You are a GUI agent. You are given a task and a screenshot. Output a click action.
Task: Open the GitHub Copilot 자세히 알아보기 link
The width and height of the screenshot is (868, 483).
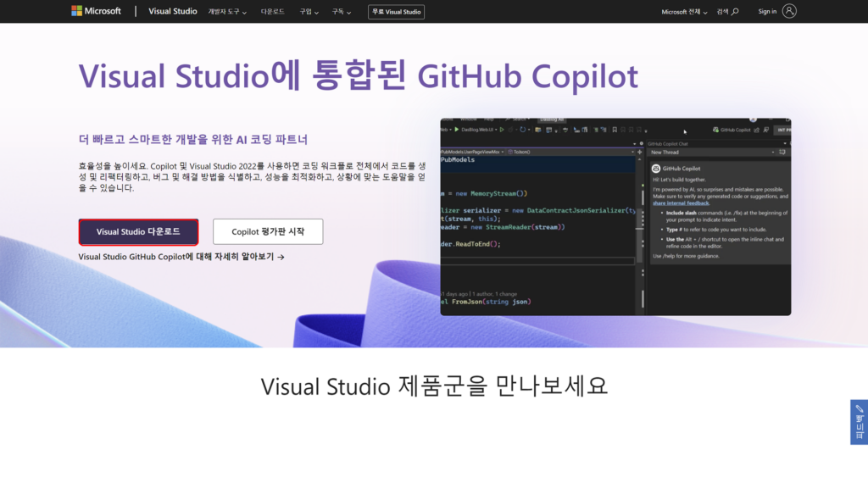(181, 257)
